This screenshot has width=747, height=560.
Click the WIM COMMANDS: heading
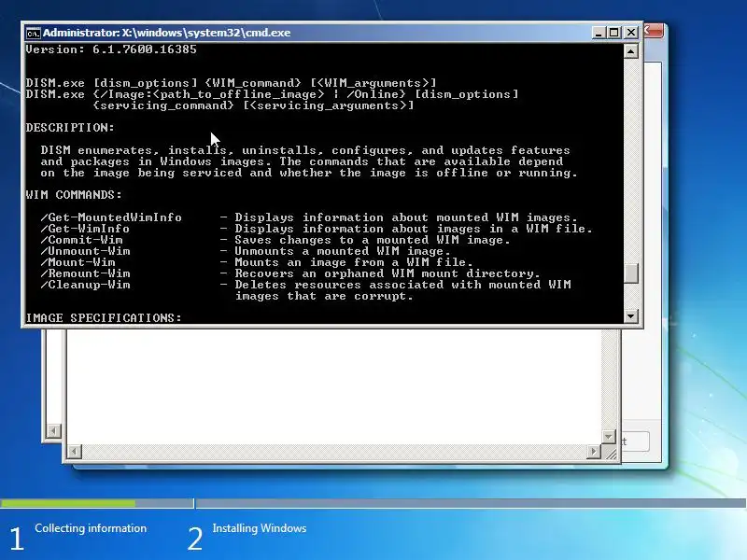(74, 195)
